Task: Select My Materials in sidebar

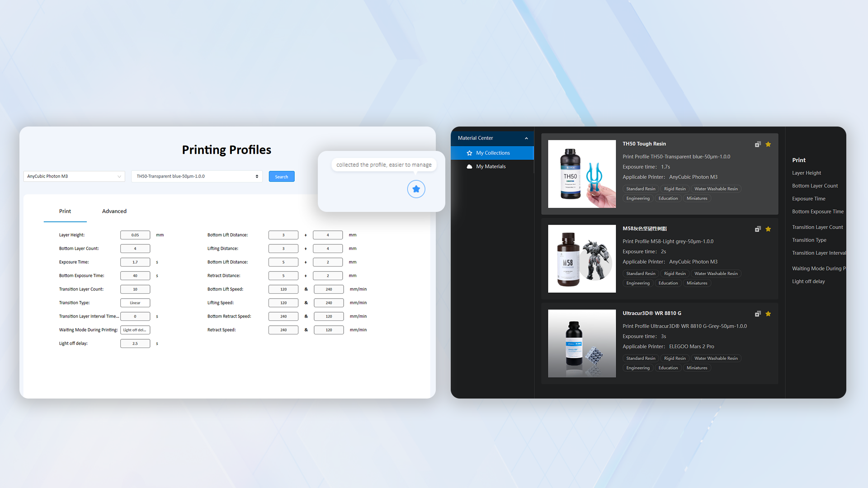Action: (492, 166)
